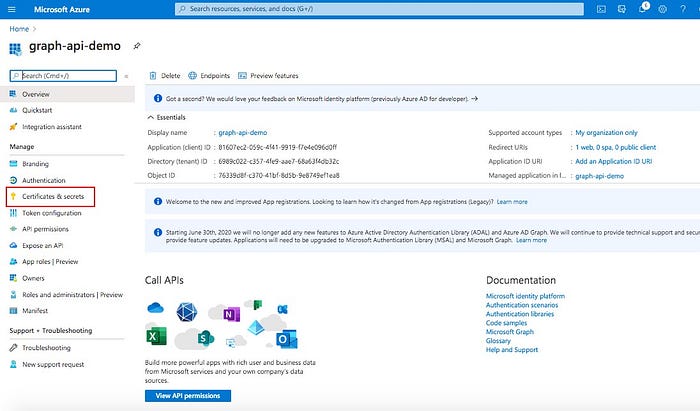Click the large Outlook icon in Call APIs

point(286,340)
